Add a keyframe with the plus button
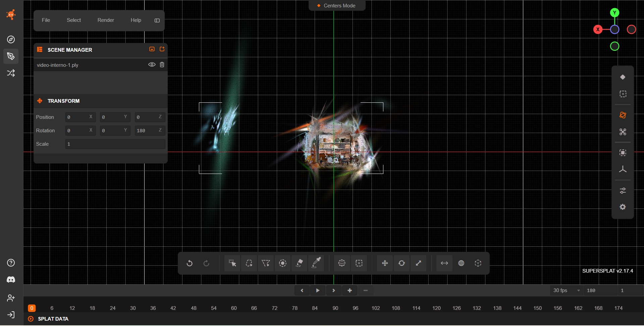 (x=350, y=291)
